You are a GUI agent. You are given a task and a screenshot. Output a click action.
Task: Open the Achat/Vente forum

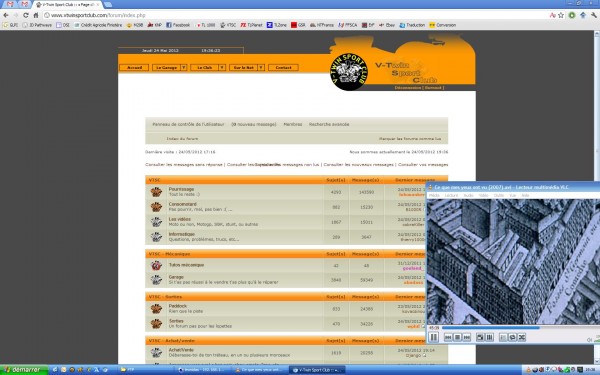[x=181, y=350]
